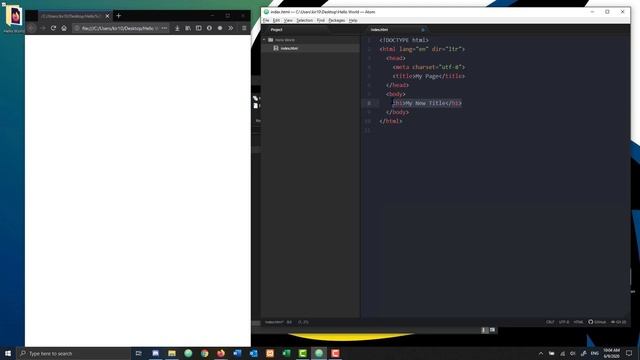Screen dimensions: 640x360
Task: Change the UTF-8 encoding in status bar
Action: pos(564,322)
